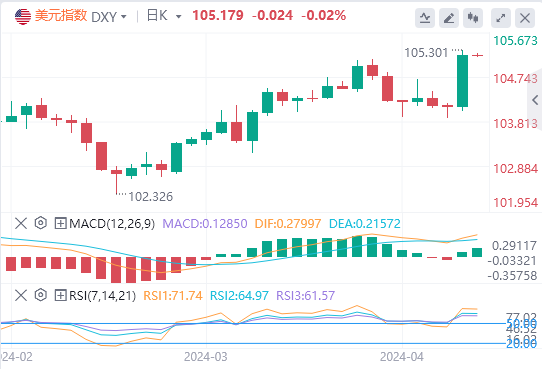The image size is (542, 369).
Task: Click the DEA:0.21572 value
Action: point(365,224)
